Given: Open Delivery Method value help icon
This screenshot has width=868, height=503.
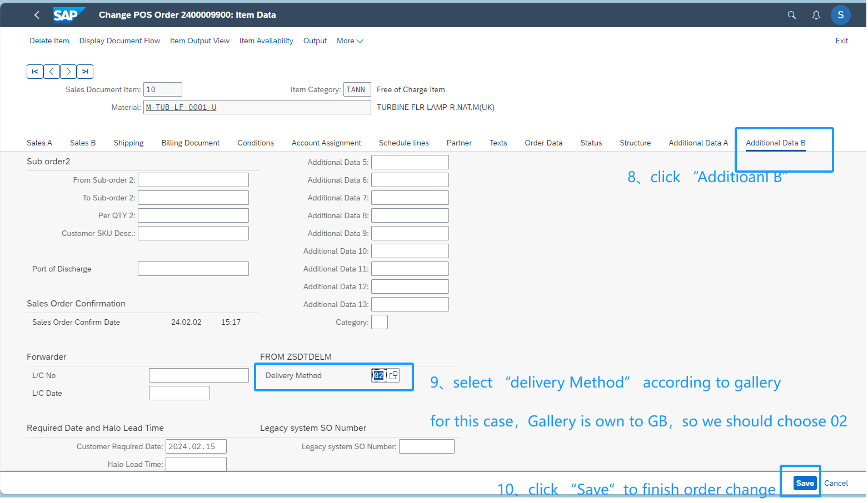Looking at the screenshot, I should point(393,375).
